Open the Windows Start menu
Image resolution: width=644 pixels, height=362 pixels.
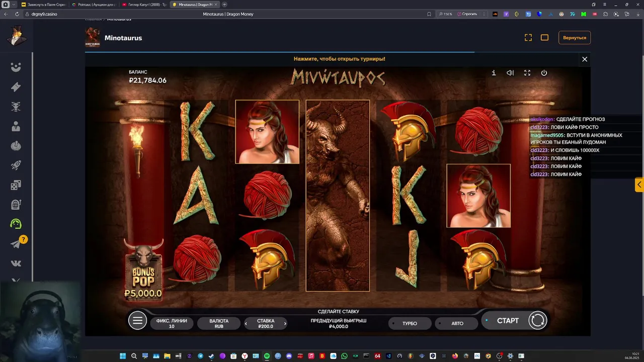point(123,356)
